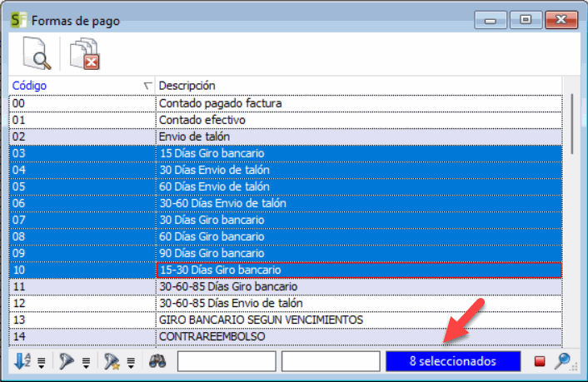The height and width of the screenshot is (382, 588).
Task: Click code cell '11'
Action: (82, 287)
